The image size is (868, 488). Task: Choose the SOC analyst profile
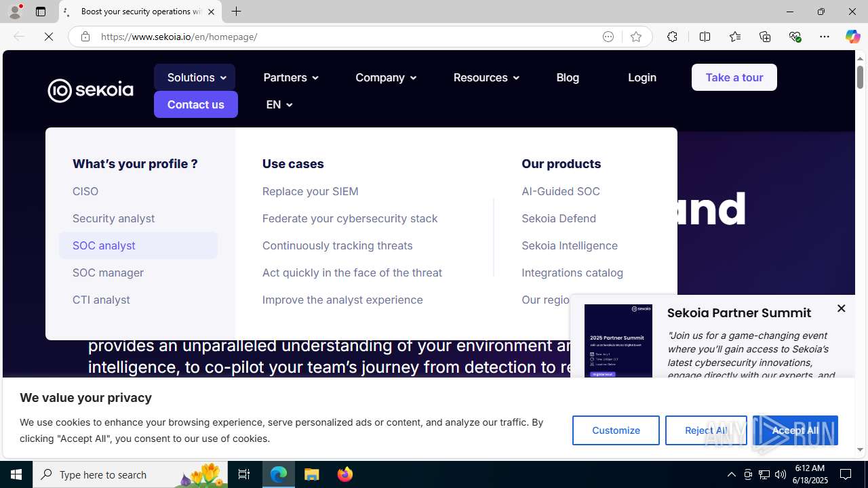(138, 245)
